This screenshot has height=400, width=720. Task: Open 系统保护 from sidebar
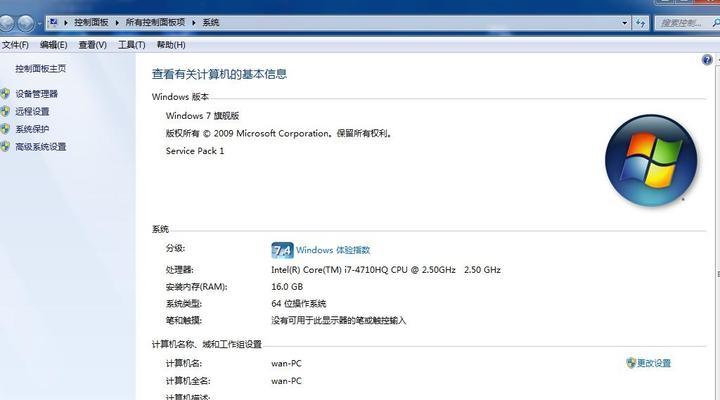click(x=32, y=129)
